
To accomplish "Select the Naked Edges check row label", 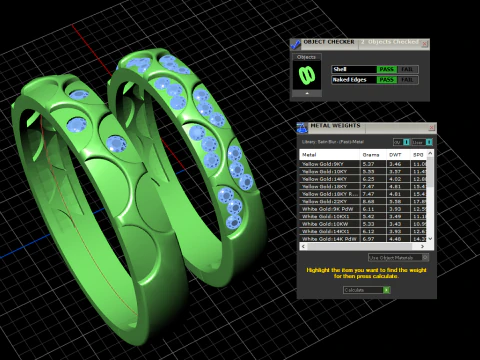I will (354, 80).
